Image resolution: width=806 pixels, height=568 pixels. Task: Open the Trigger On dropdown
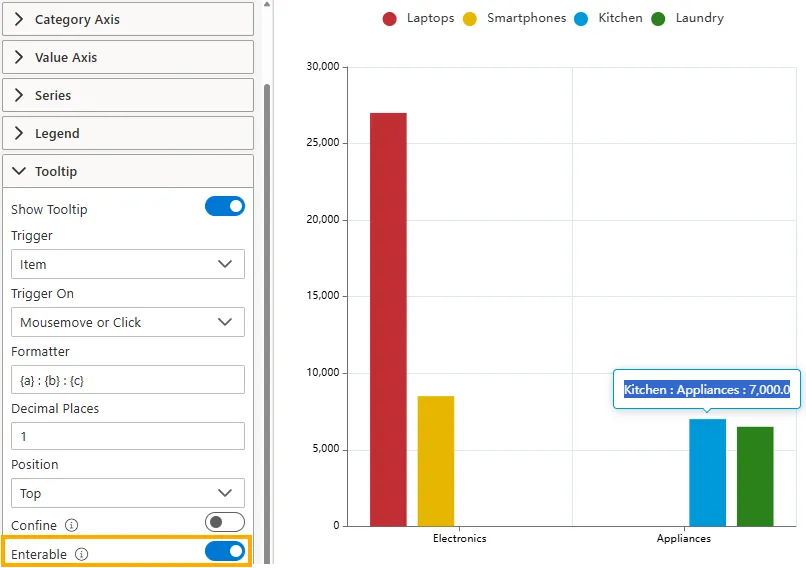coord(127,322)
